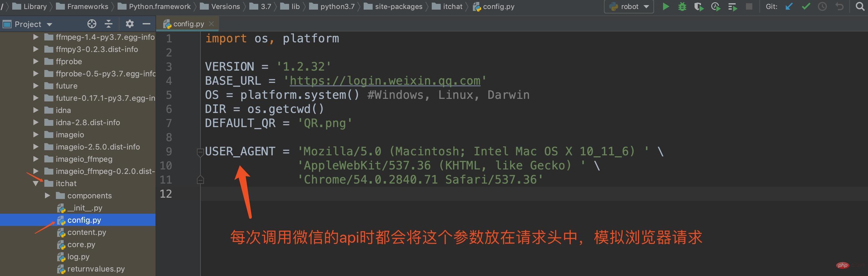Collapse the itchat folder
The height and width of the screenshot is (276, 868).
(36, 184)
